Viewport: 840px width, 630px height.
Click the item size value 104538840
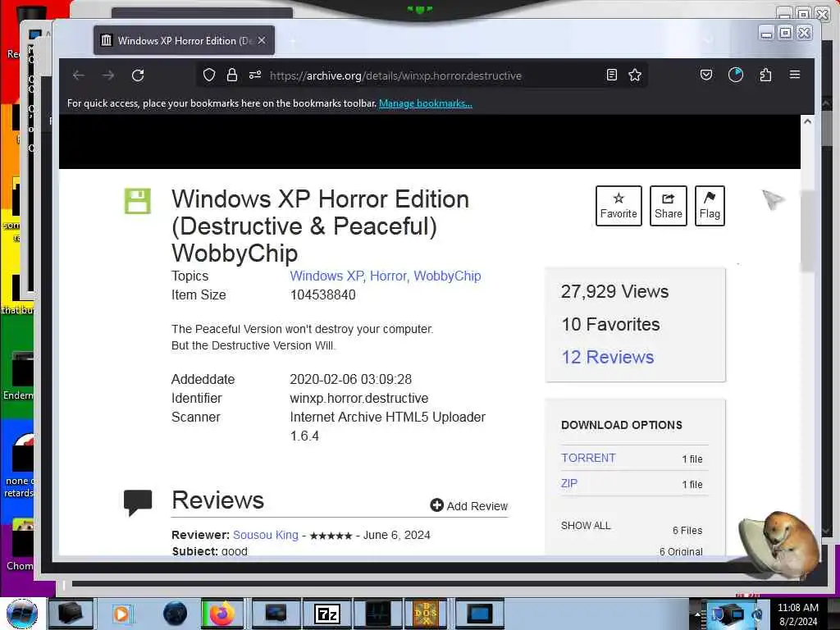click(322, 294)
